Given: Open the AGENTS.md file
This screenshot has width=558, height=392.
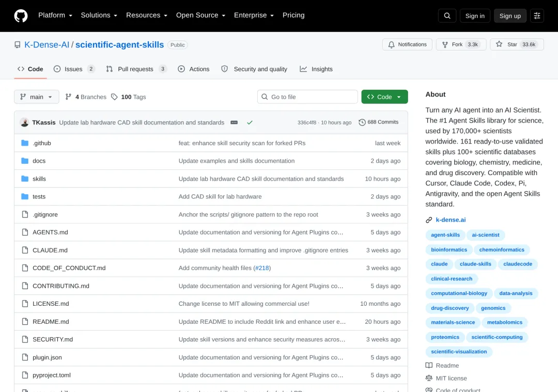Looking at the screenshot, I should coord(50,232).
